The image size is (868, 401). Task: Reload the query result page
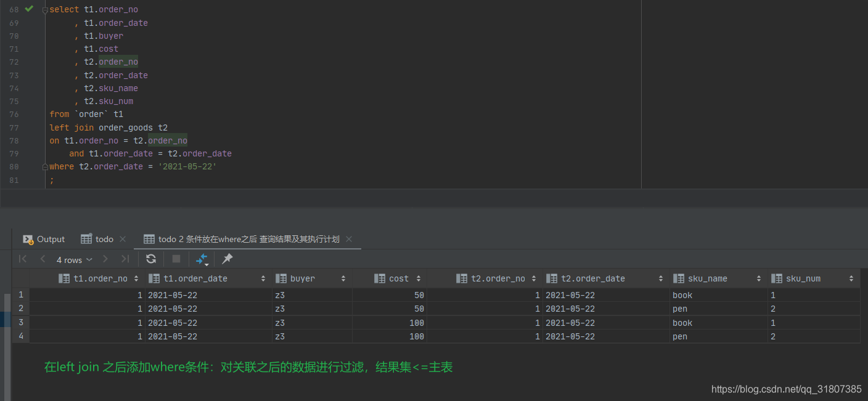[x=151, y=259]
